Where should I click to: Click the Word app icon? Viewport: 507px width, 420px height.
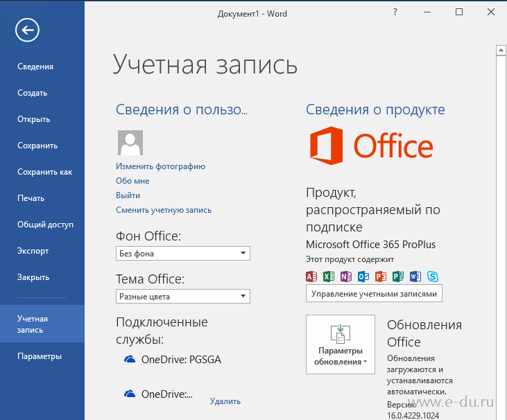coord(415,277)
